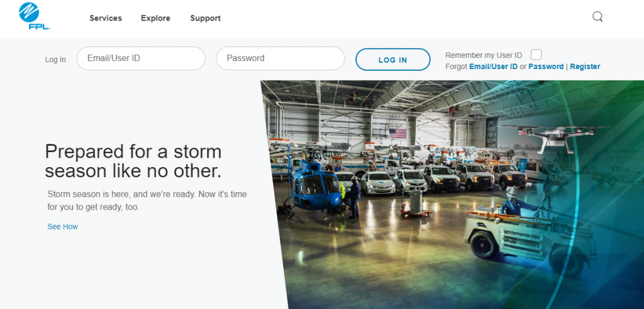Viewport: 644px width, 309px height.
Task: Click the LOG IN button
Action: pos(392,60)
